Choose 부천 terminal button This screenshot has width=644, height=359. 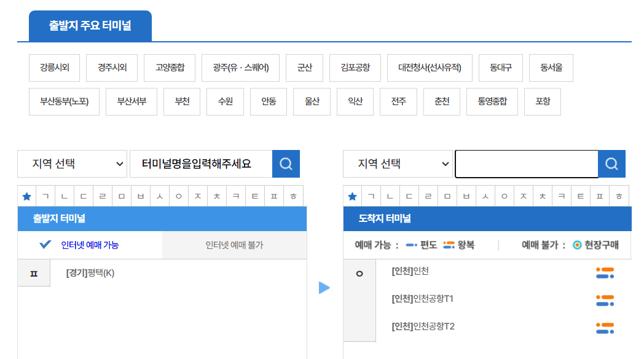182,101
